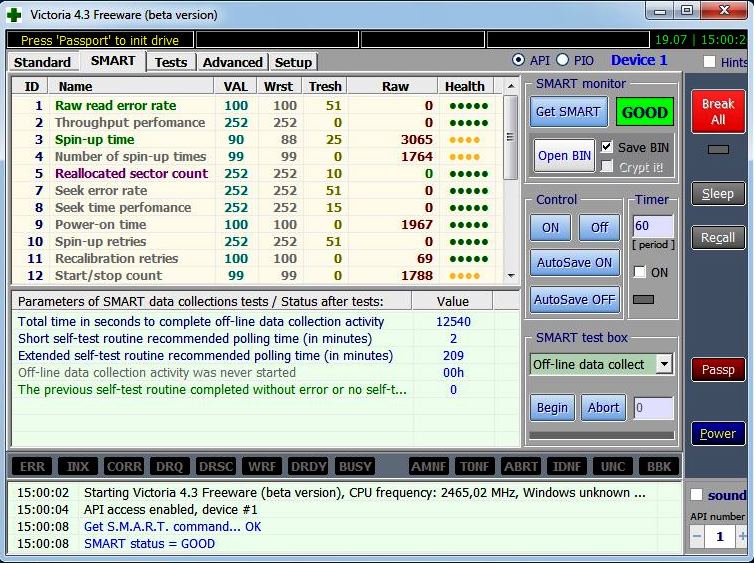Click the Timer period input field

pos(653,225)
